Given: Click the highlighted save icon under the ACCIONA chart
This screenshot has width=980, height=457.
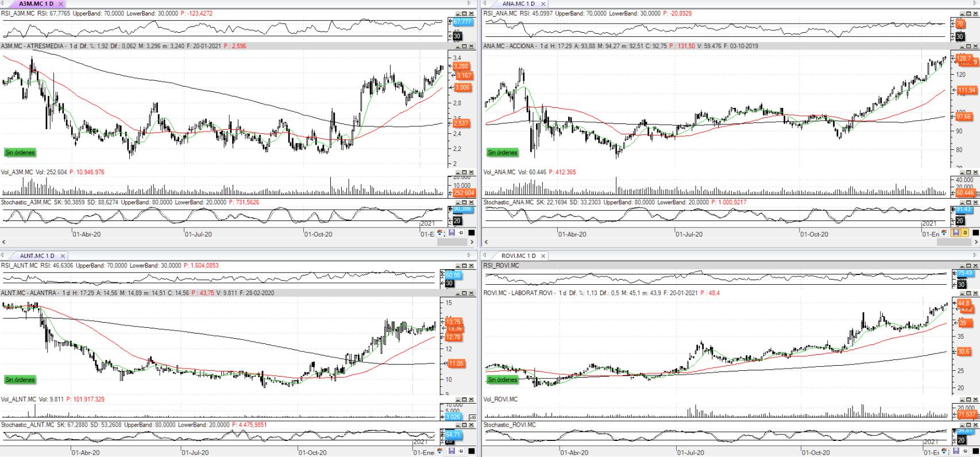Looking at the screenshot, I should click(x=956, y=233).
